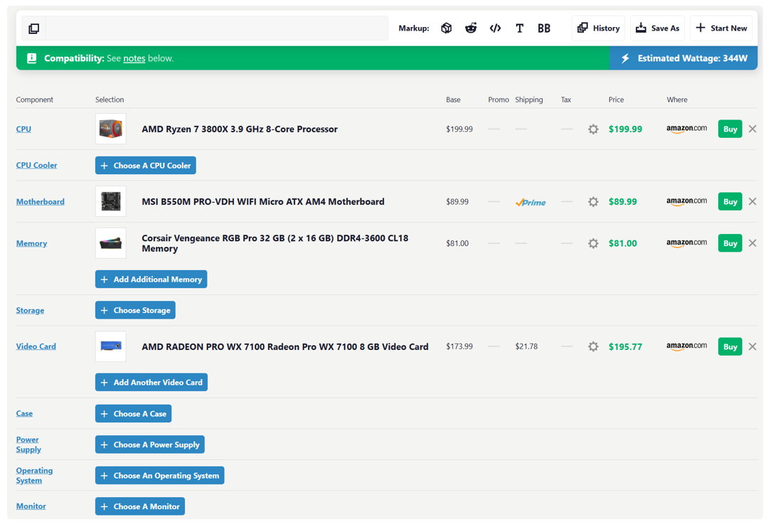
Task: Click the $195.77 video card price
Action: (626, 347)
